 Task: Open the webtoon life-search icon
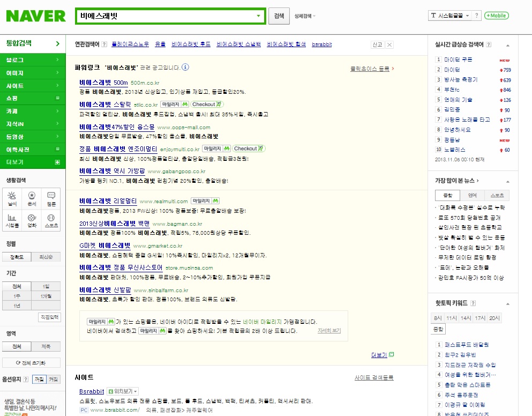[x=51, y=199]
